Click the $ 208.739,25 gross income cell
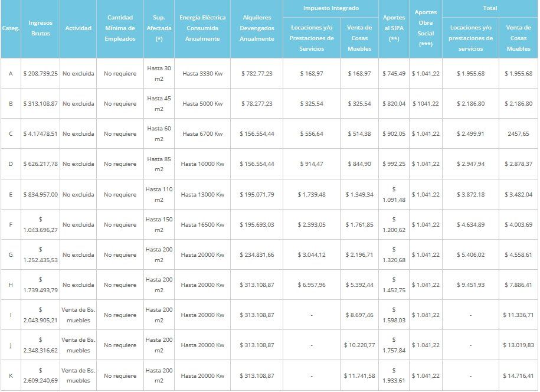 coord(40,74)
